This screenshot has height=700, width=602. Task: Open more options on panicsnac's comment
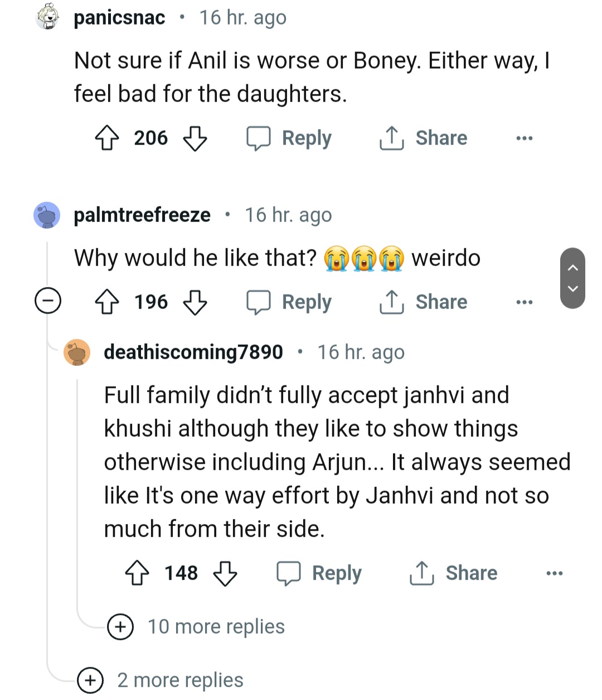click(x=524, y=138)
